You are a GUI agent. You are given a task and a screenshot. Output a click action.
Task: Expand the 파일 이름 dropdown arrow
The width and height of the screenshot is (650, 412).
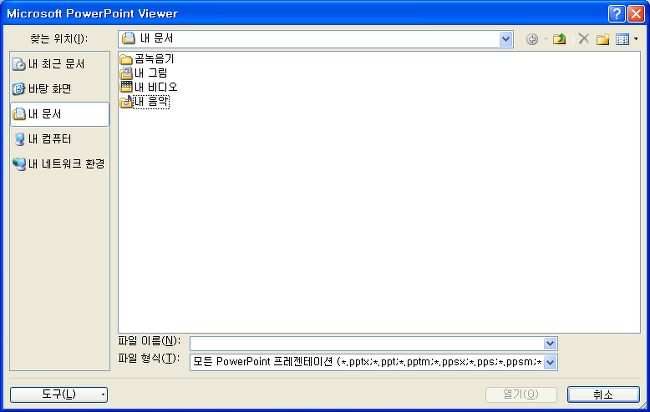click(x=550, y=344)
